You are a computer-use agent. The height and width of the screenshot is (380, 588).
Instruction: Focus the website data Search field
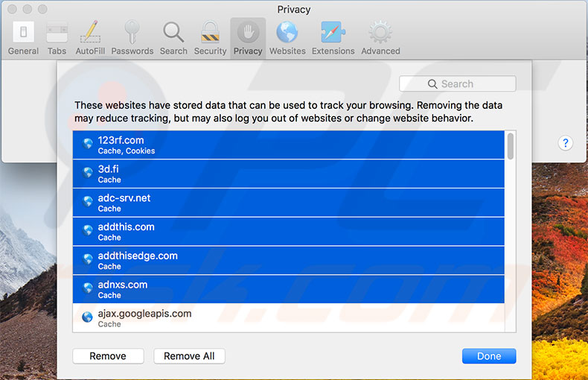458,83
